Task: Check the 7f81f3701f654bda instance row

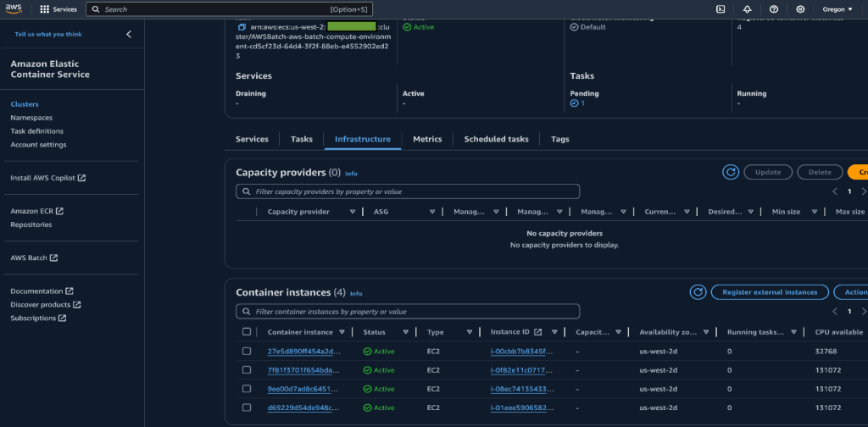Action: (247, 370)
